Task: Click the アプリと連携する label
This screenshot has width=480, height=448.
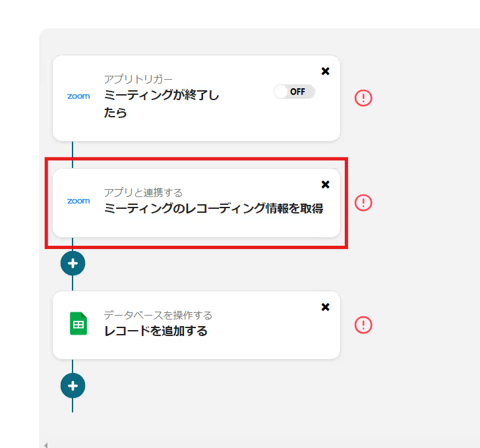Action: tap(143, 192)
